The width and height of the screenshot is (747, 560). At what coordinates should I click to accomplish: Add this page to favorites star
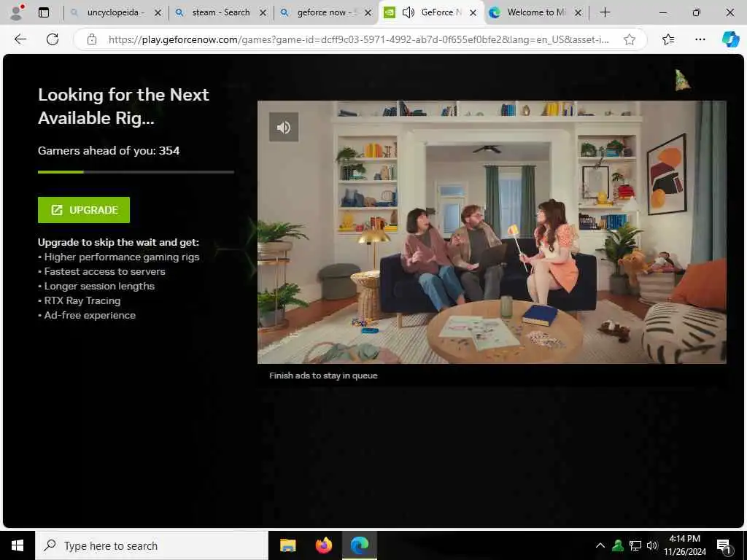tap(630, 39)
